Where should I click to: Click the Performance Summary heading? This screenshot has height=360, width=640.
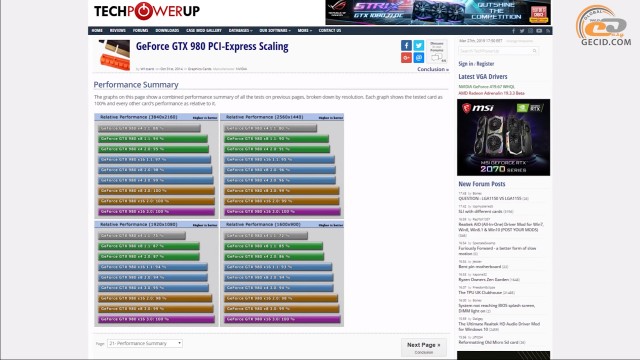pos(136,85)
